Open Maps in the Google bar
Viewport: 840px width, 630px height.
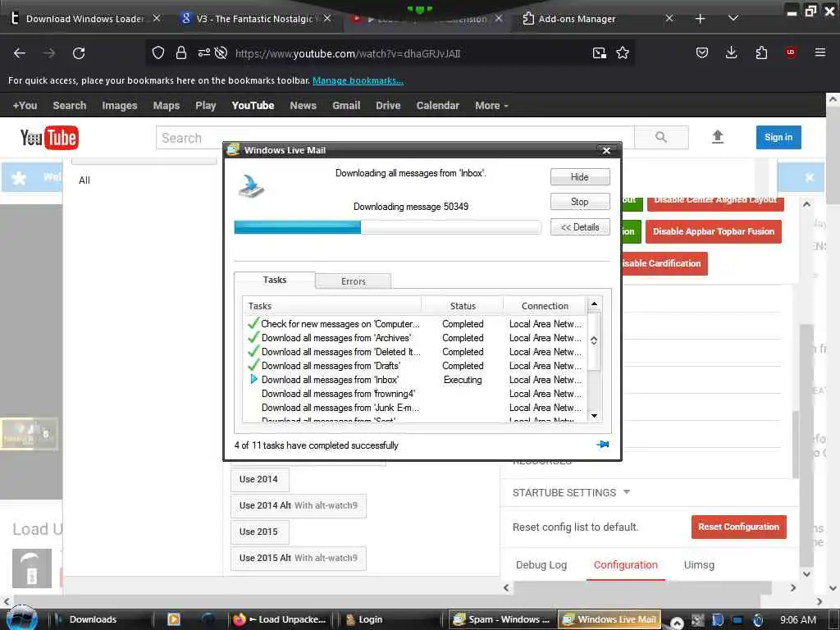point(166,106)
